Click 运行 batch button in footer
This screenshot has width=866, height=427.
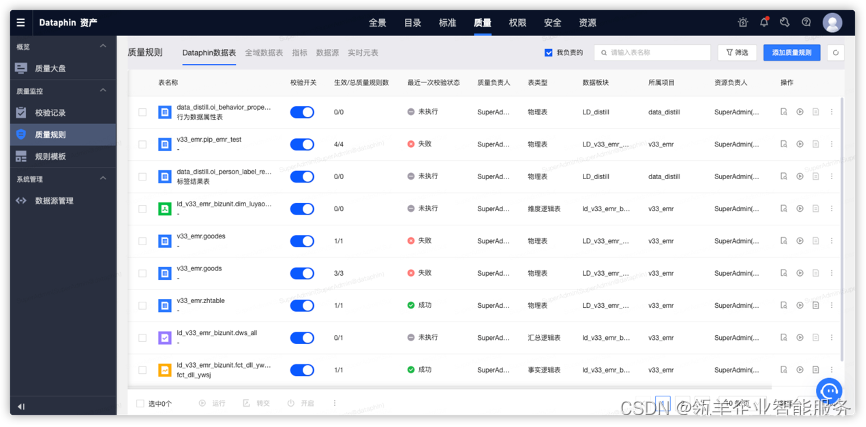212,403
